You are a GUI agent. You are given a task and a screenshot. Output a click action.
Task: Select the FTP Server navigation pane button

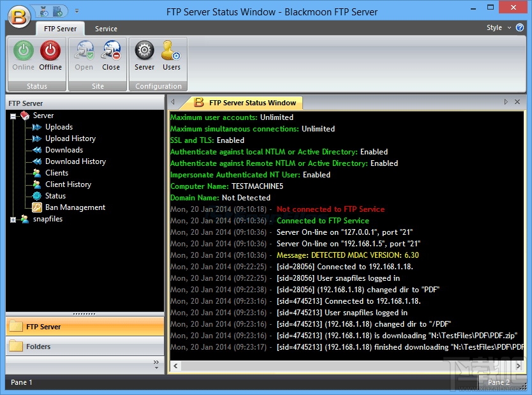pos(85,327)
